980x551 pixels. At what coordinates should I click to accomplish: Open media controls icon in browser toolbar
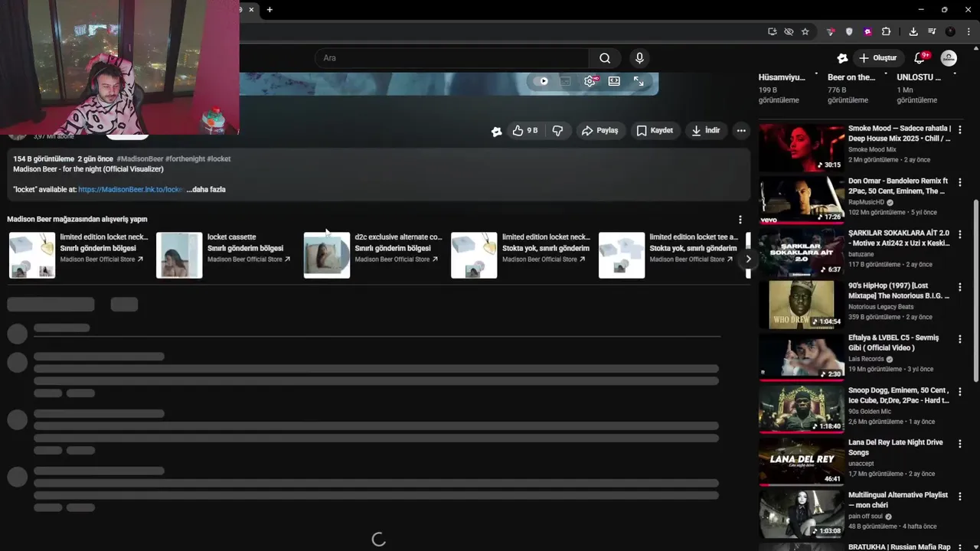tap(932, 31)
